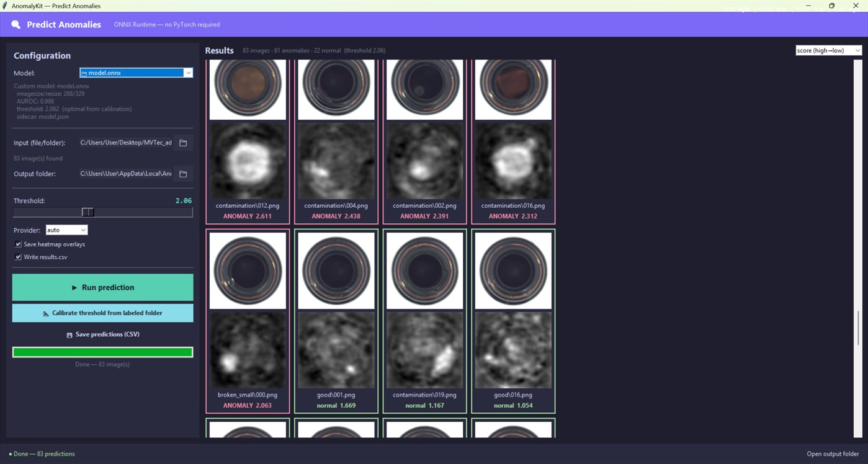This screenshot has height=464, width=868.
Task: Open the Model dropdown showing model.onnx
Action: pyautogui.click(x=136, y=73)
